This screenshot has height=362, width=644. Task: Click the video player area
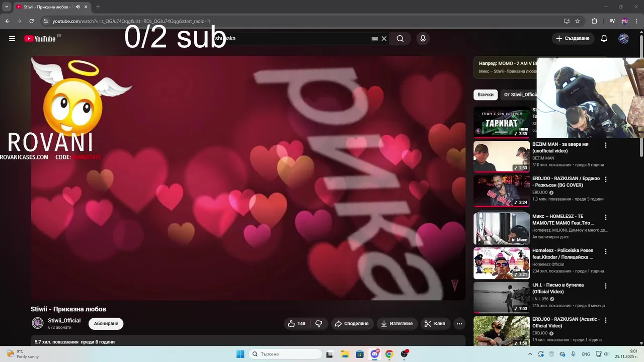coord(248,178)
